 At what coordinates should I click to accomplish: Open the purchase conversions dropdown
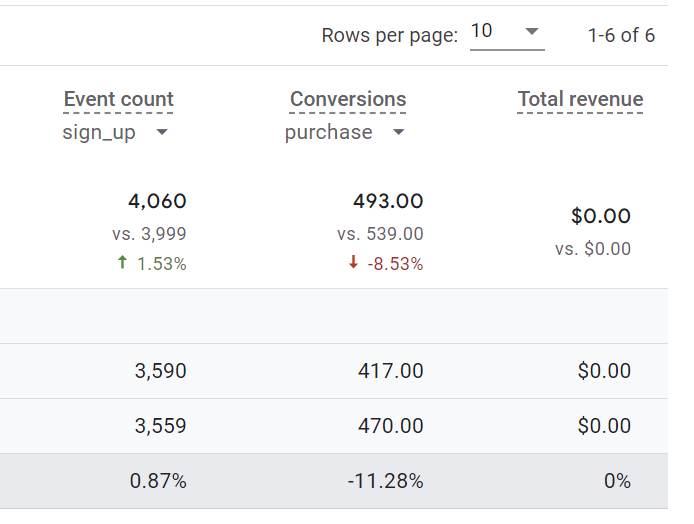[344, 132]
